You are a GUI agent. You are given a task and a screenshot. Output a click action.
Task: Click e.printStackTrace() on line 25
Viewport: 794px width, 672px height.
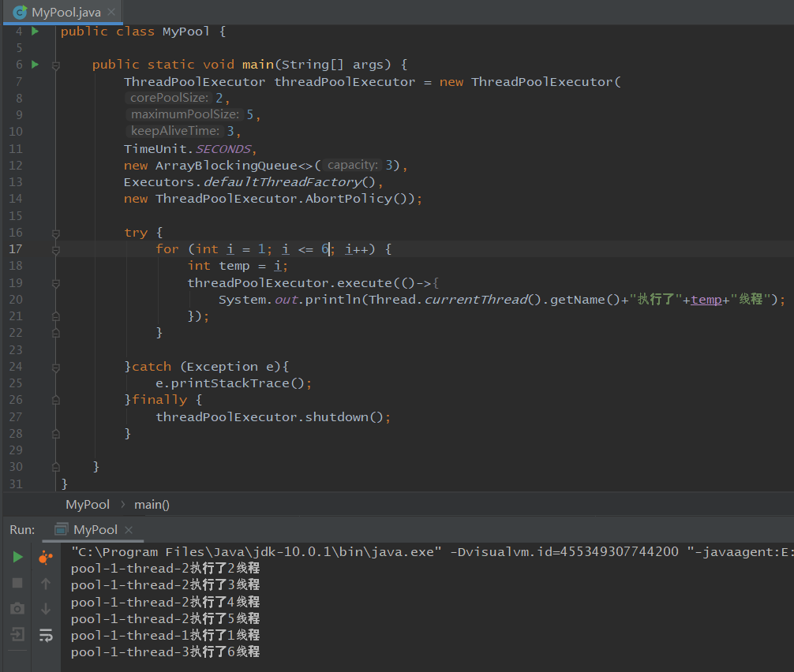pyautogui.click(x=230, y=383)
